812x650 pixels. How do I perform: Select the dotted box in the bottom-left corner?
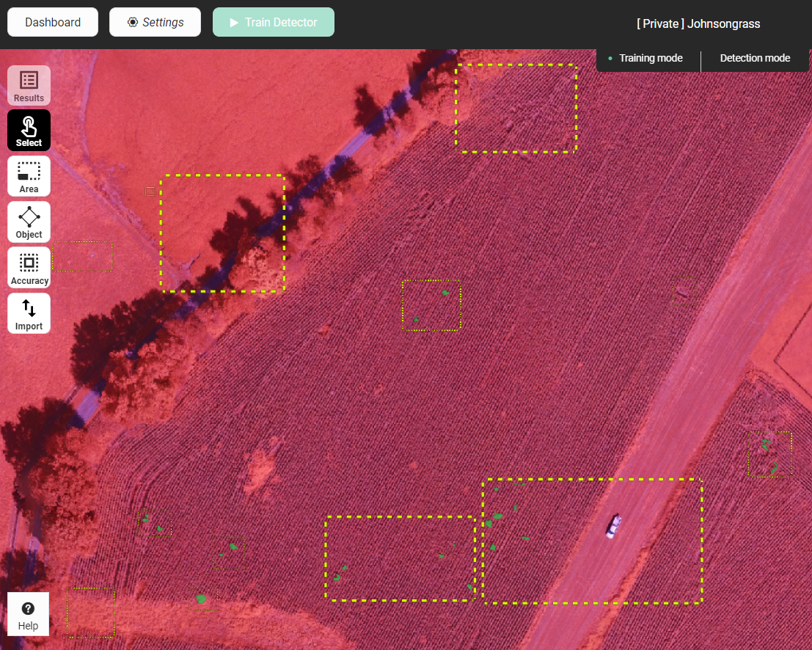coord(91,612)
